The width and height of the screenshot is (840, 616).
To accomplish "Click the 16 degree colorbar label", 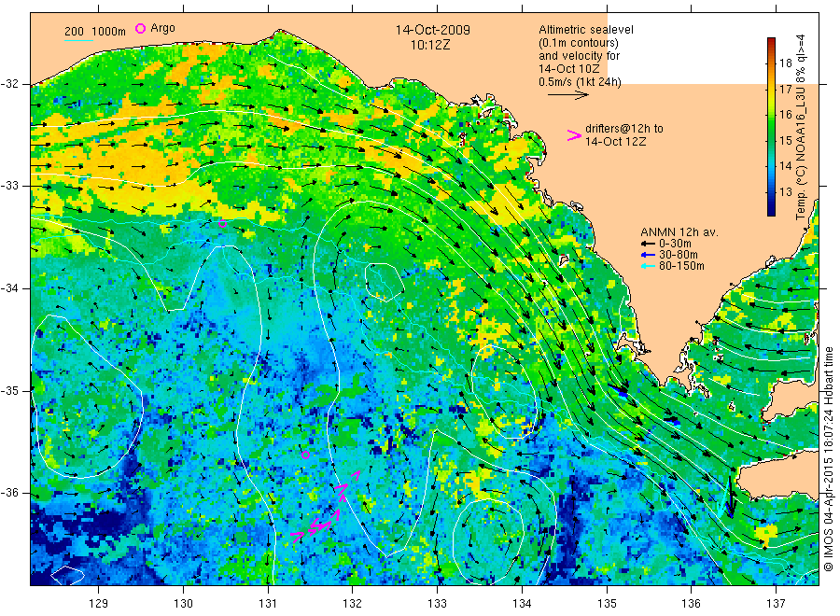I will (x=785, y=115).
